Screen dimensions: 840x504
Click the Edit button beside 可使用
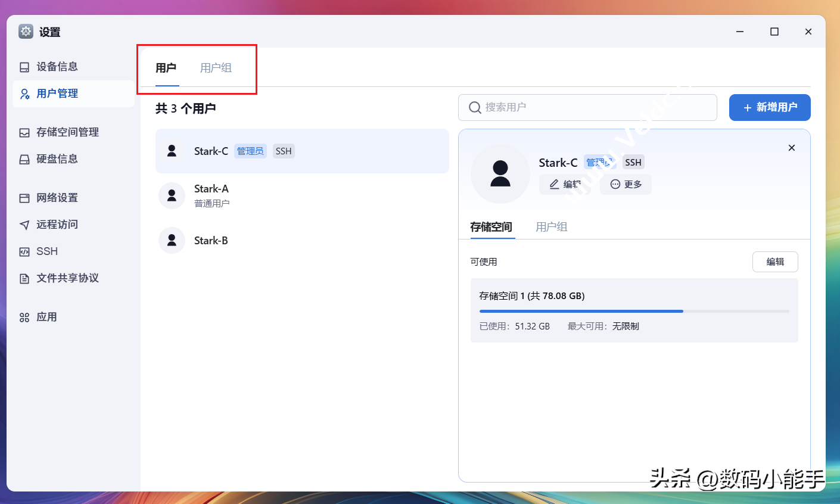tap(774, 262)
